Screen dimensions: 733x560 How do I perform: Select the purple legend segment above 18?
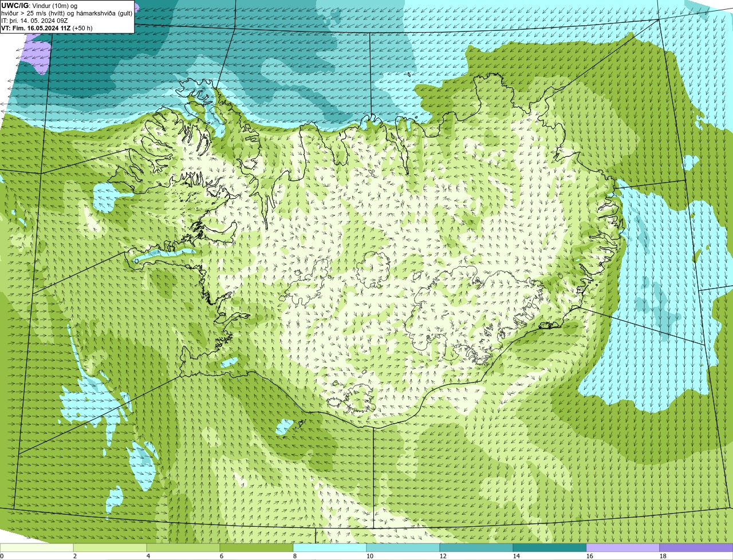[x=696, y=547]
